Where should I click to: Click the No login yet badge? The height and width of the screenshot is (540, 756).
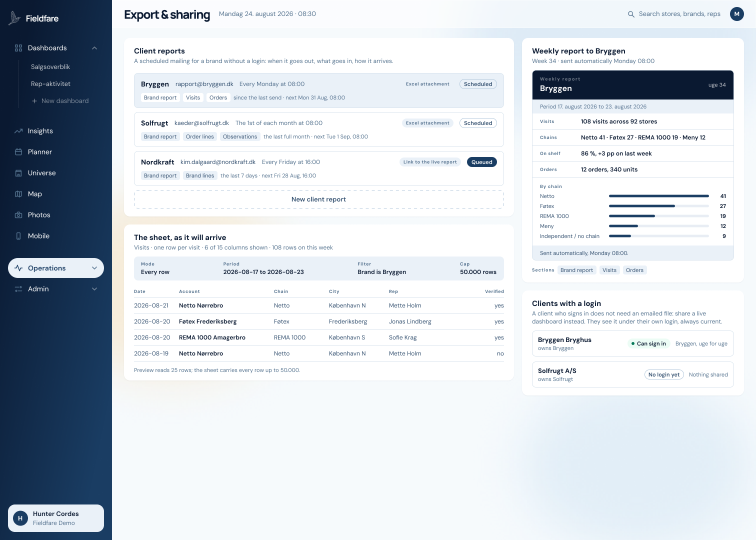point(664,374)
